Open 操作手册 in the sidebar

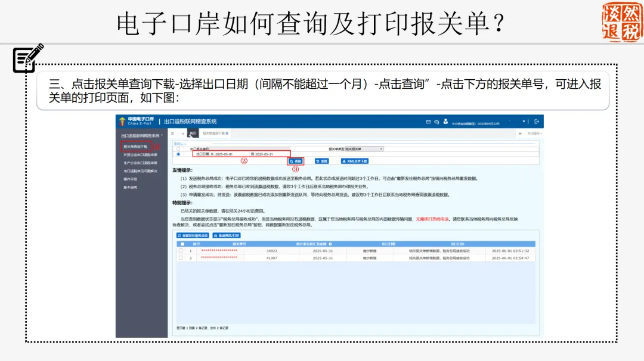[131, 179]
